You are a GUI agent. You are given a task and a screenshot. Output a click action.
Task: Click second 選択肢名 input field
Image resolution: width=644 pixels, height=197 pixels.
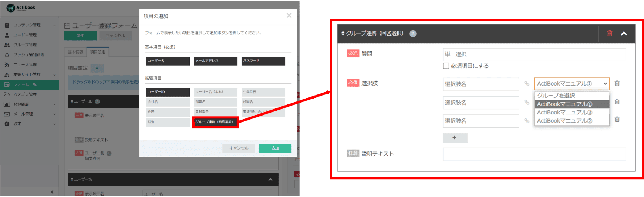pyautogui.click(x=481, y=103)
